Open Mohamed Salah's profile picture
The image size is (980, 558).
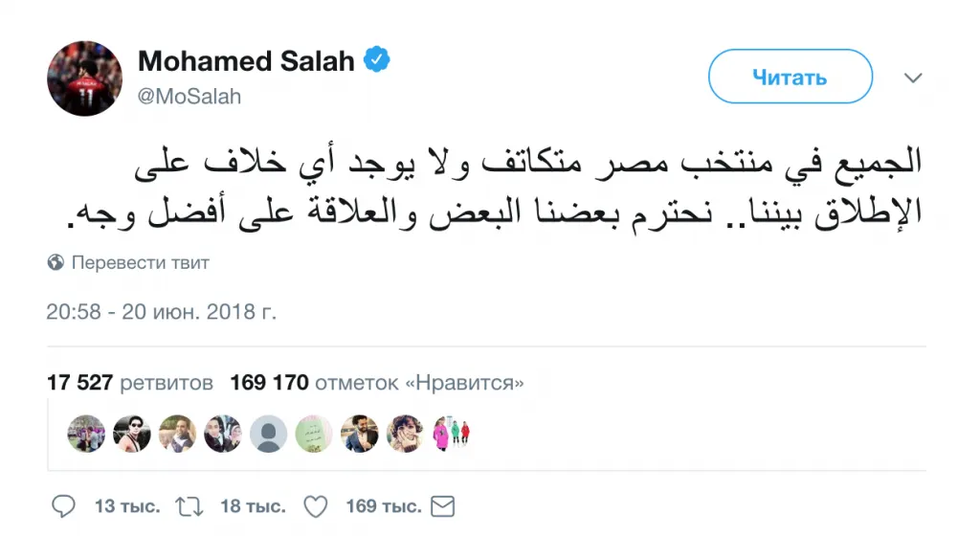84,78
